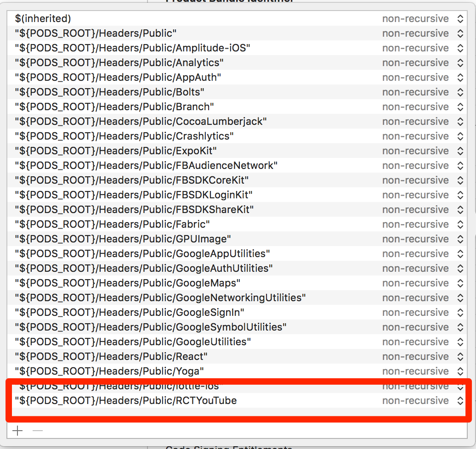The image size is (476, 449).
Task: Open recursion dropdown for Headers/Public row
Action: [460, 34]
